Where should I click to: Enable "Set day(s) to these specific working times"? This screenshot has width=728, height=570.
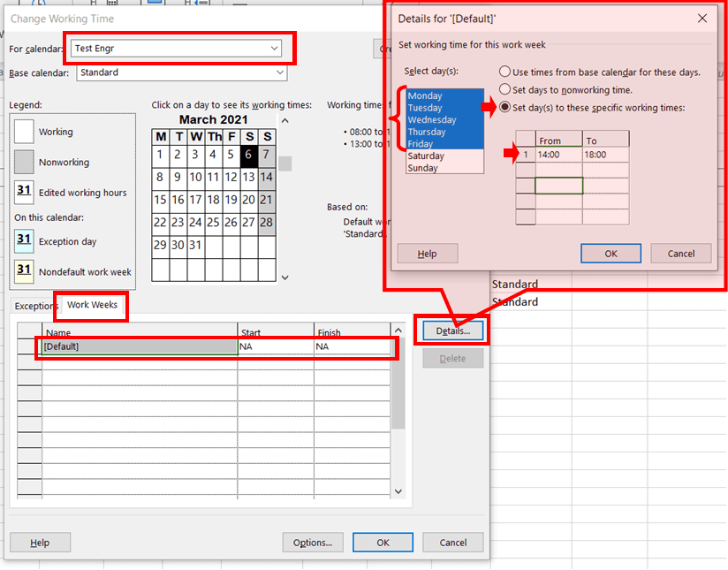coord(504,106)
